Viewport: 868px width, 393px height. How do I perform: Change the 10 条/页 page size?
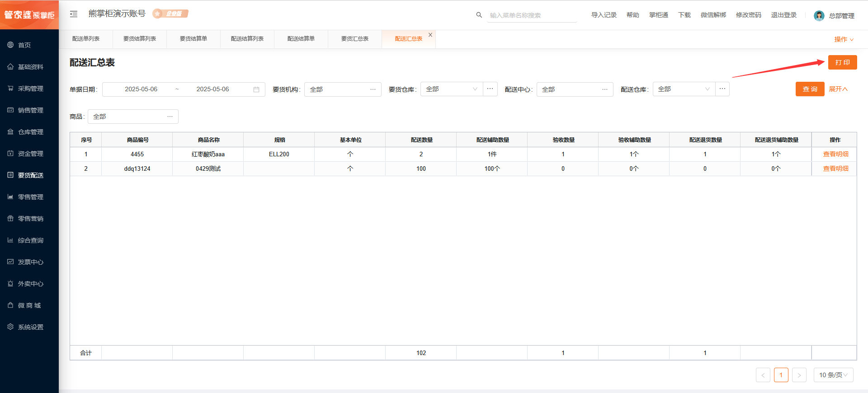[834, 375]
